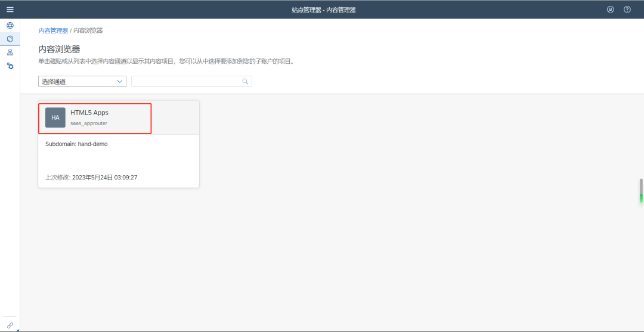Screen dimensions: 644x332
Task: Open the Channel Manager hierarchy icon
Action: 10,52
